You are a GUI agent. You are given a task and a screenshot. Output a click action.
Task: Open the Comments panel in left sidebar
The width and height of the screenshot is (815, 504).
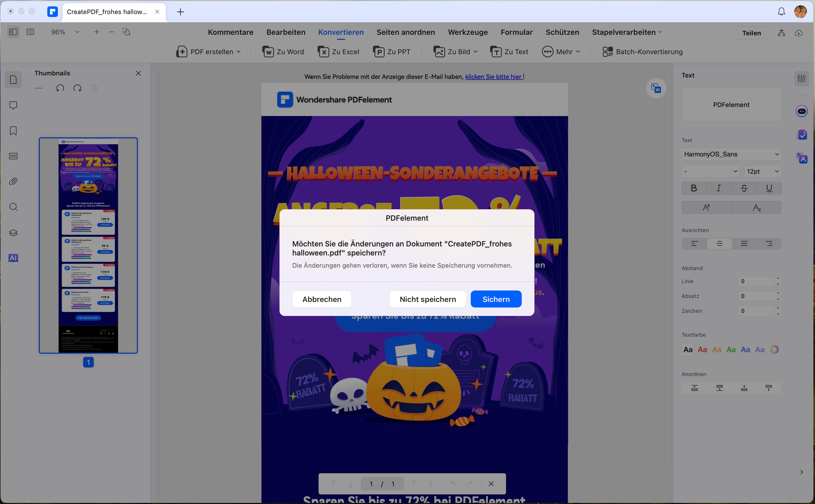[x=13, y=105]
